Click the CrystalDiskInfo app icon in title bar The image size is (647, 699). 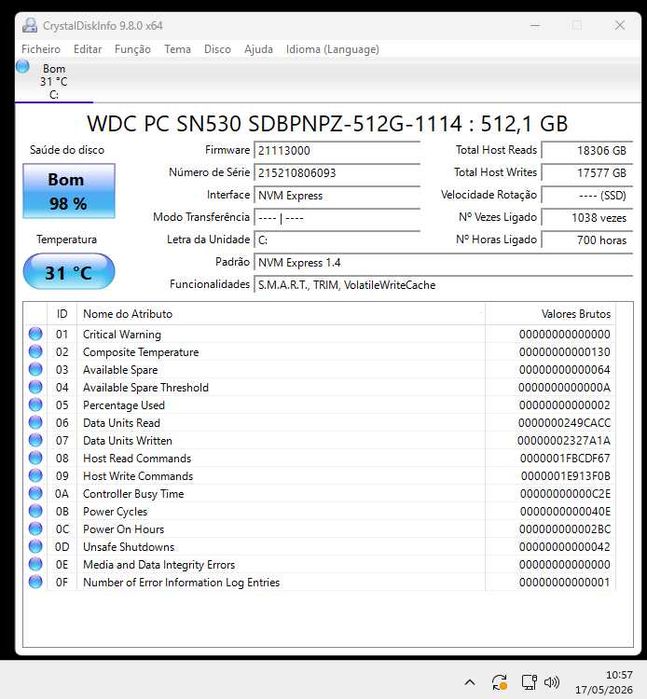click(x=29, y=25)
